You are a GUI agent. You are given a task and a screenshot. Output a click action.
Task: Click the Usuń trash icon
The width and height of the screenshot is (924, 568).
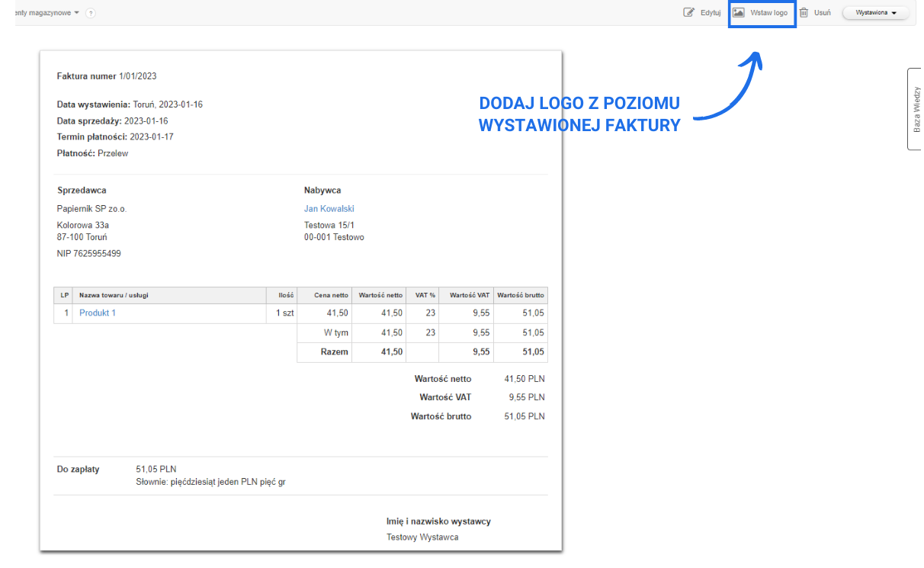click(x=804, y=12)
